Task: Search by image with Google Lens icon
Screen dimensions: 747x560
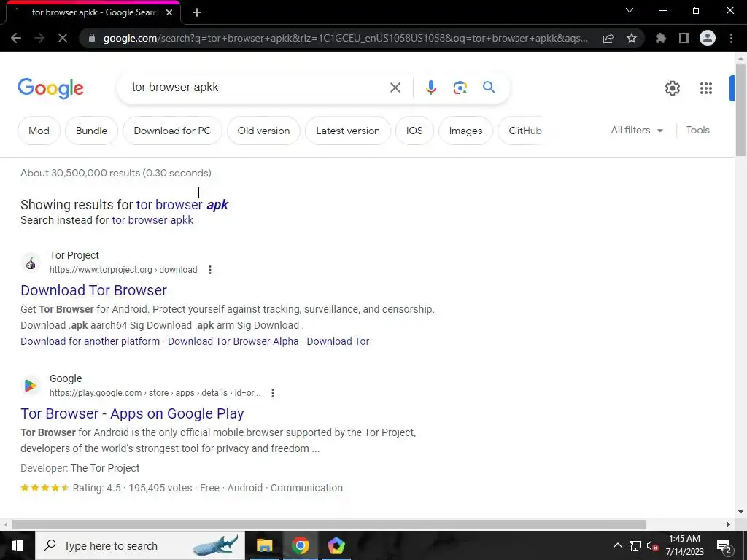Action: click(460, 87)
